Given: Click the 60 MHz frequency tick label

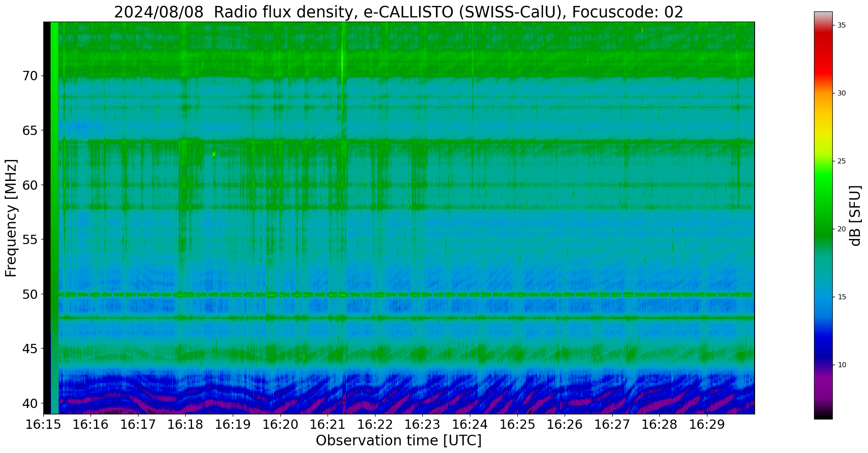Looking at the screenshot, I should (x=30, y=185).
